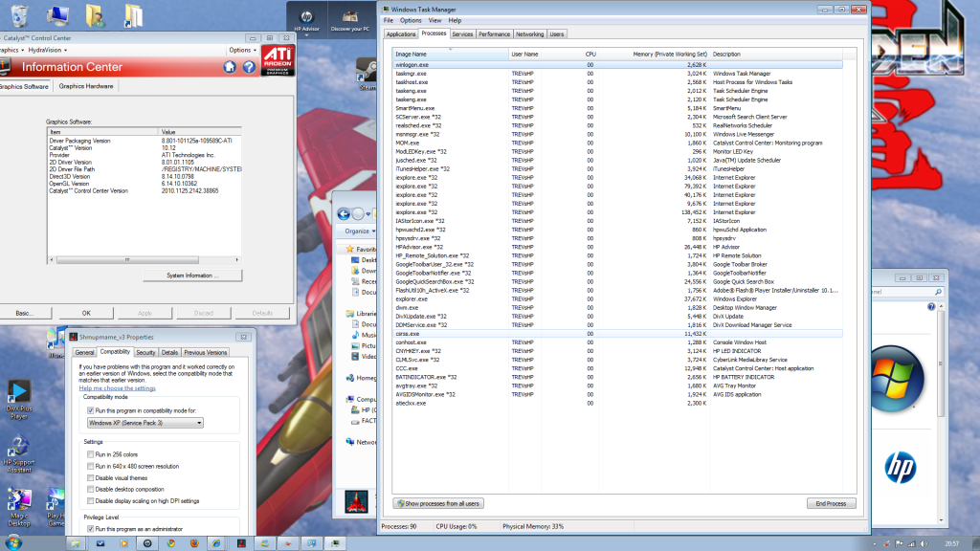Screen dimensions: 980x551
Task: Click the ATI Radeon logo
Action: click(278, 60)
